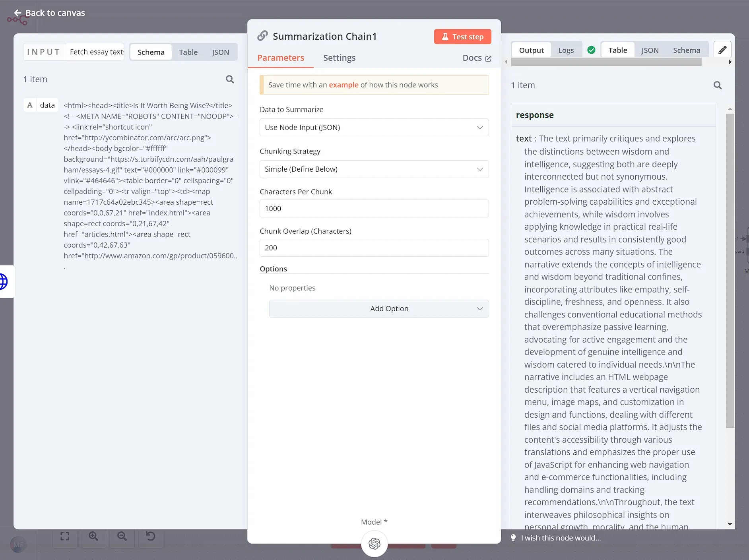Click the pencil edit icon above the output

(x=723, y=49)
